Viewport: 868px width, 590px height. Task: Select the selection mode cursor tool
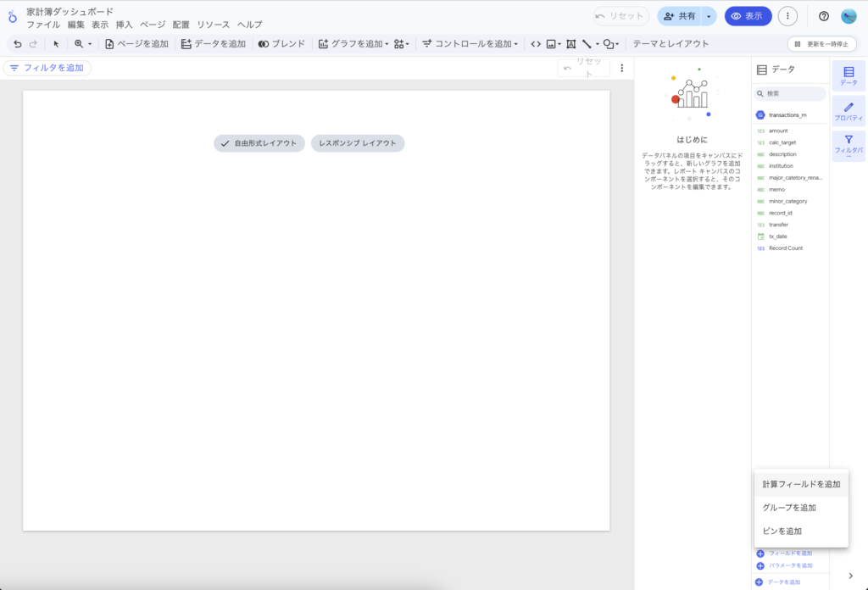click(57, 44)
